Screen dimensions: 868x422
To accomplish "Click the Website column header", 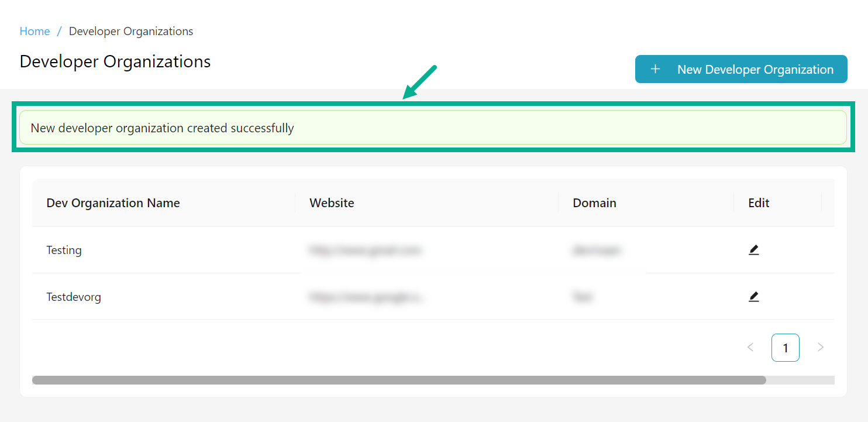I will tap(332, 203).
